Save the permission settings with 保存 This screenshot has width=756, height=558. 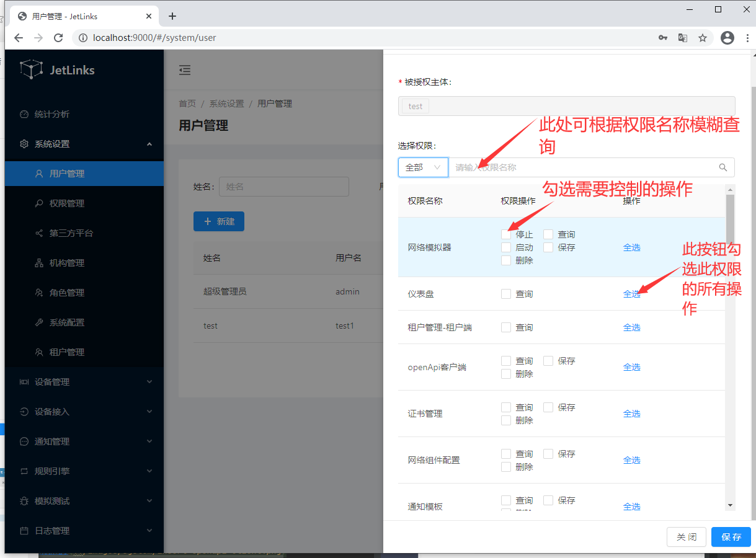tap(731, 537)
